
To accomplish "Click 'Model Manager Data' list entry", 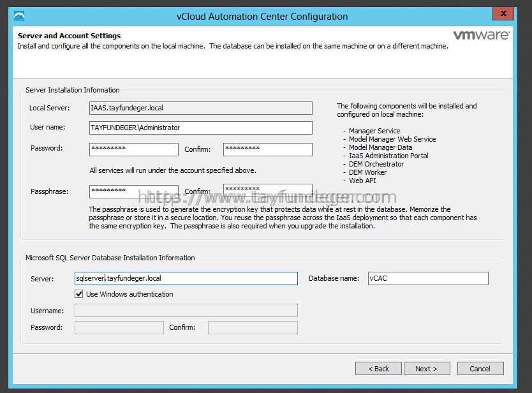I will [380, 147].
